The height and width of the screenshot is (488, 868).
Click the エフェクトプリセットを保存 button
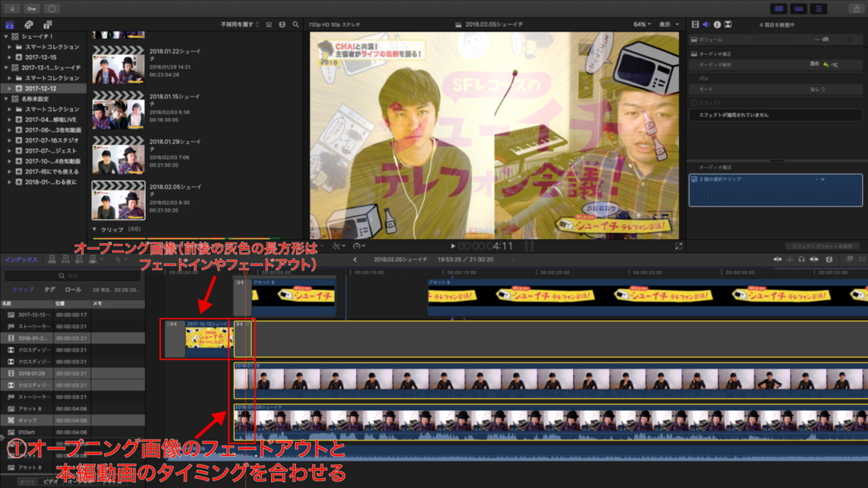(822, 247)
